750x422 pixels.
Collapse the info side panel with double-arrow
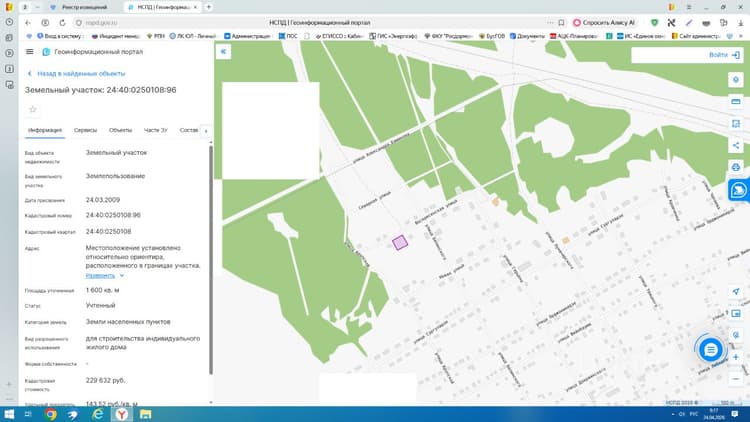(223, 52)
